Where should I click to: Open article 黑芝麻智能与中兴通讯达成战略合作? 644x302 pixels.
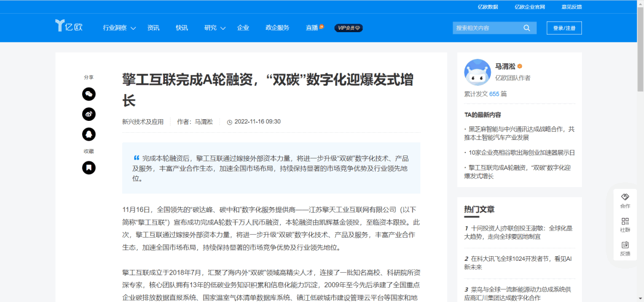pyautogui.click(x=519, y=133)
